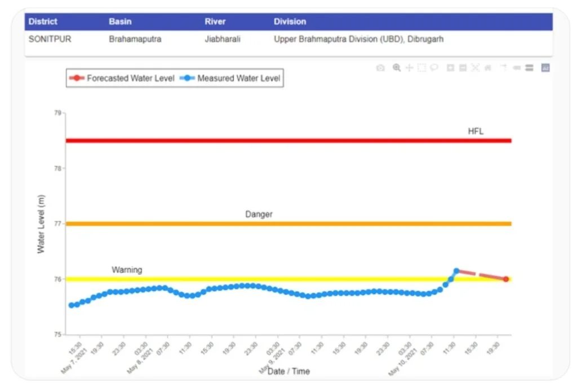Click the Zoom Out minus icon
The height and width of the screenshot is (392, 577).
(x=463, y=68)
